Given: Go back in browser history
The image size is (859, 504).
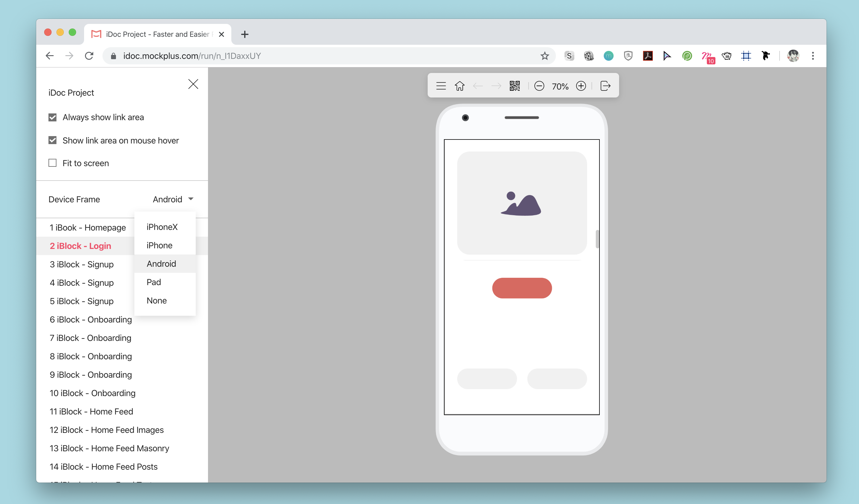Looking at the screenshot, I should click(50, 56).
